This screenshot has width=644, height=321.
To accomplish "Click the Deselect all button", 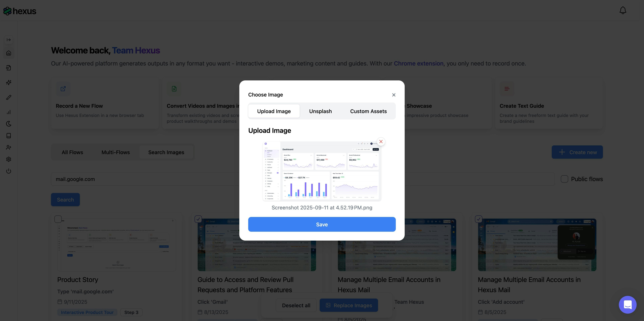I will coord(296,305).
